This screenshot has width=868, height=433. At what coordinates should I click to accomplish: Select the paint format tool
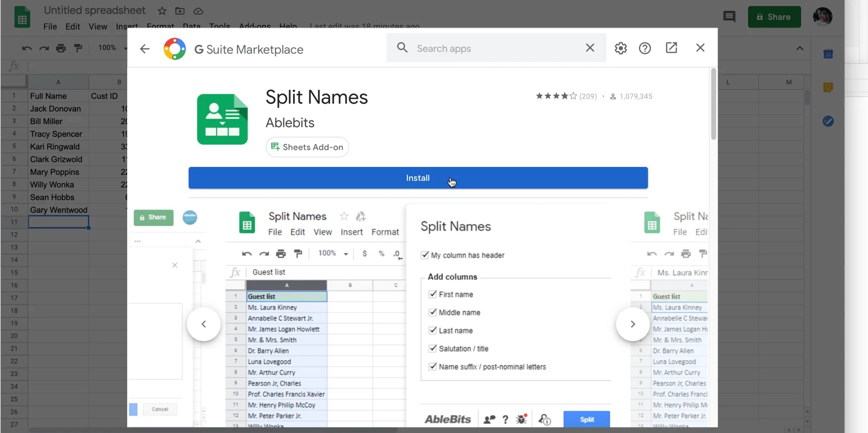click(78, 48)
